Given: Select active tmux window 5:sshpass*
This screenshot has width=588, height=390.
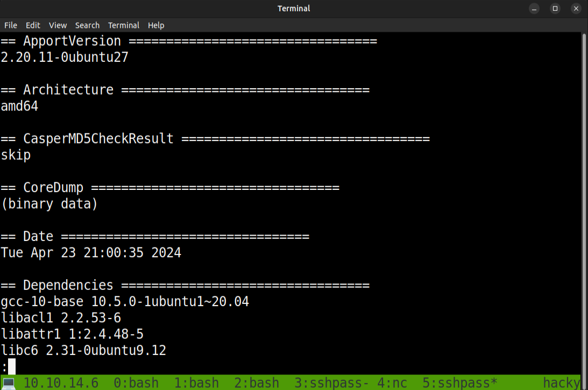Looking at the screenshot, I should [460, 383].
